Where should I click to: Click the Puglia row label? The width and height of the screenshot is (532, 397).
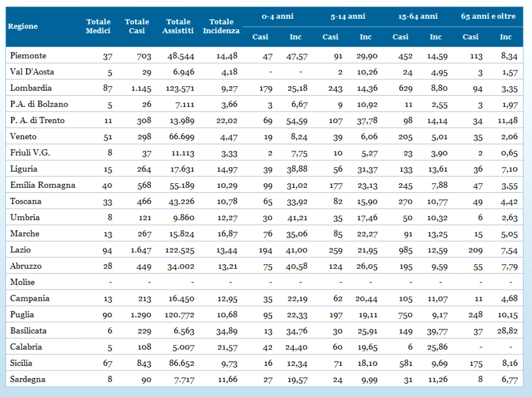(x=22, y=314)
